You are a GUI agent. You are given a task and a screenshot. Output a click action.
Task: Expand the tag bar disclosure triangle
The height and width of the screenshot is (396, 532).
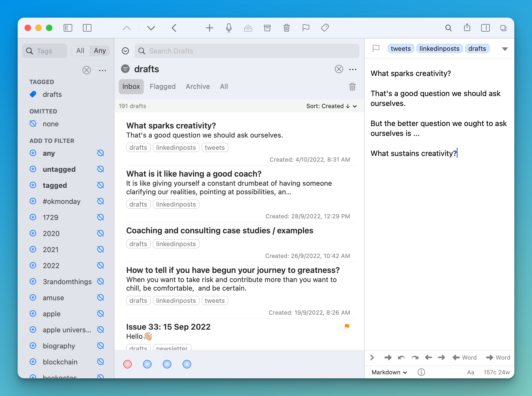(x=505, y=49)
